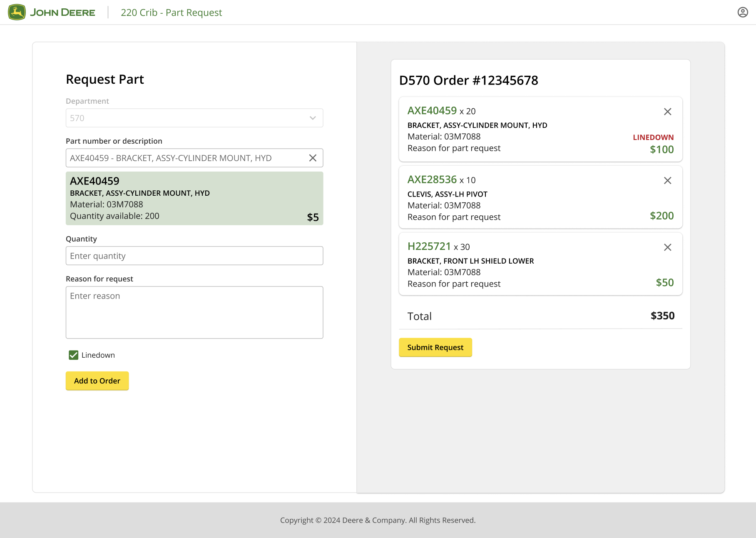Remove AXE40459 from the order

coord(667,112)
